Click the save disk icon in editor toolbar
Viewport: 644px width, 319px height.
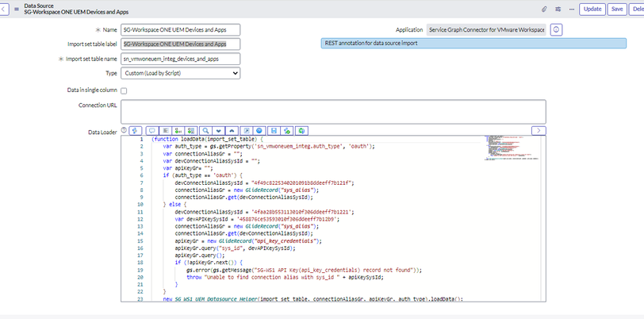point(274,131)
